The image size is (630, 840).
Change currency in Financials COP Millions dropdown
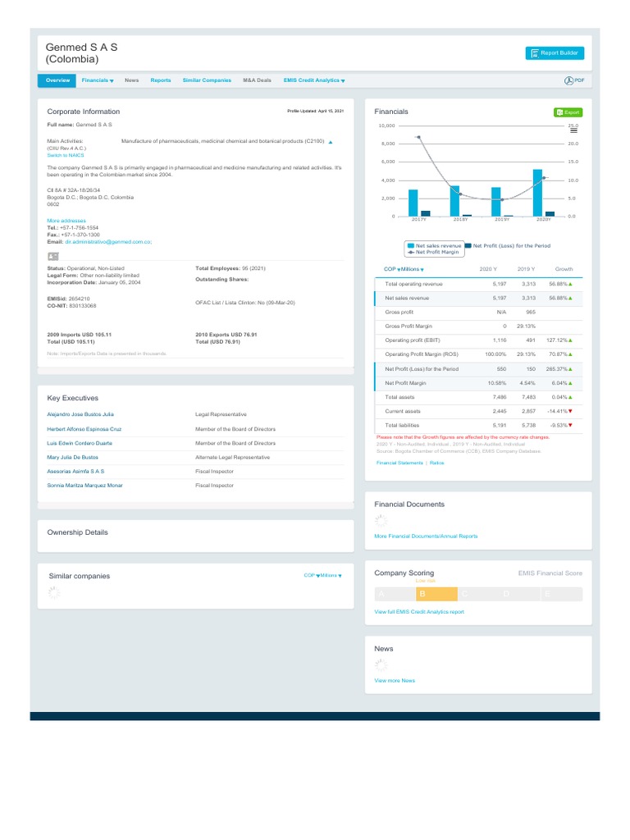tap(404, 269)
